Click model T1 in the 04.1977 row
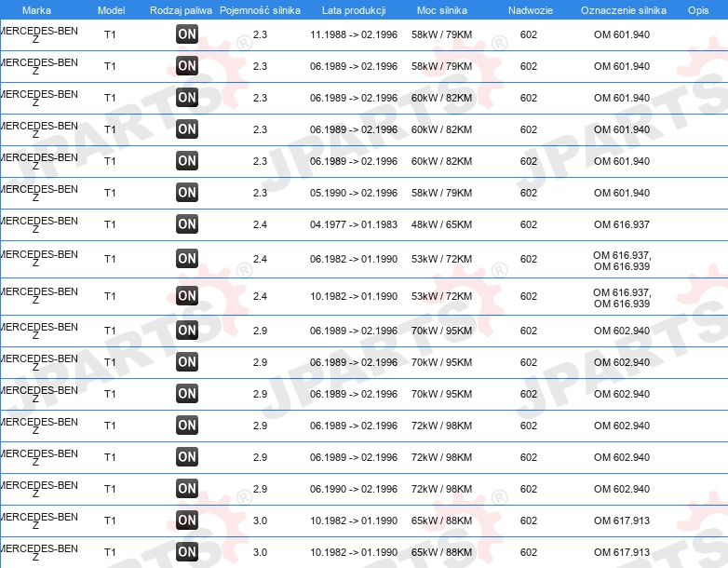Image resolution: width=728 pixels, height=568 pixels. [x=110, y=224]
